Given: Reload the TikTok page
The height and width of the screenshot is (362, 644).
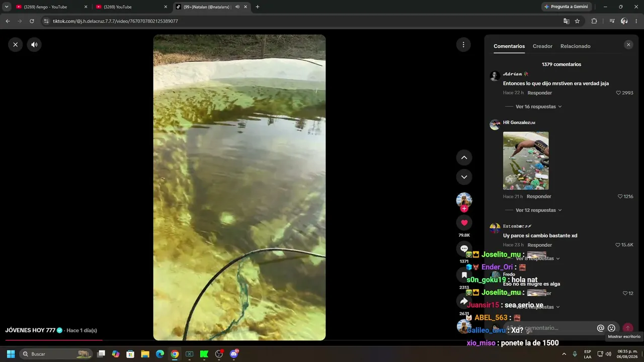Looking at the screenshot, I should tap(32, 21).
